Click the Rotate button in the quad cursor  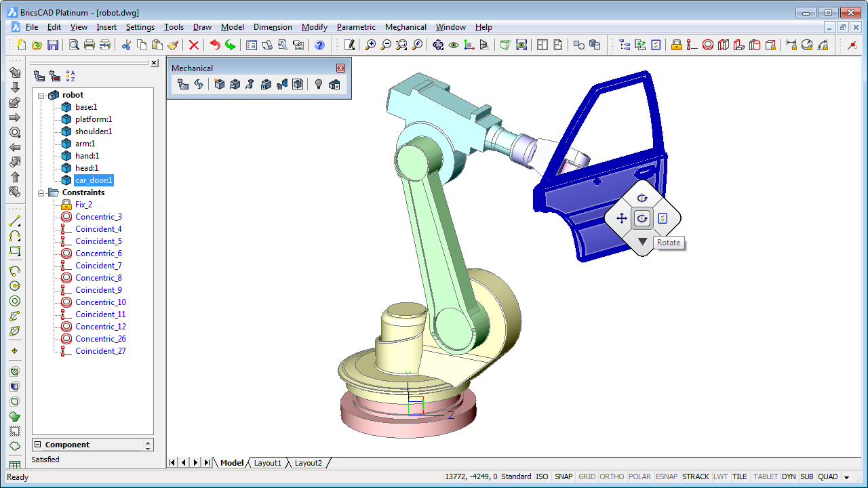click(x=642, y=218)
